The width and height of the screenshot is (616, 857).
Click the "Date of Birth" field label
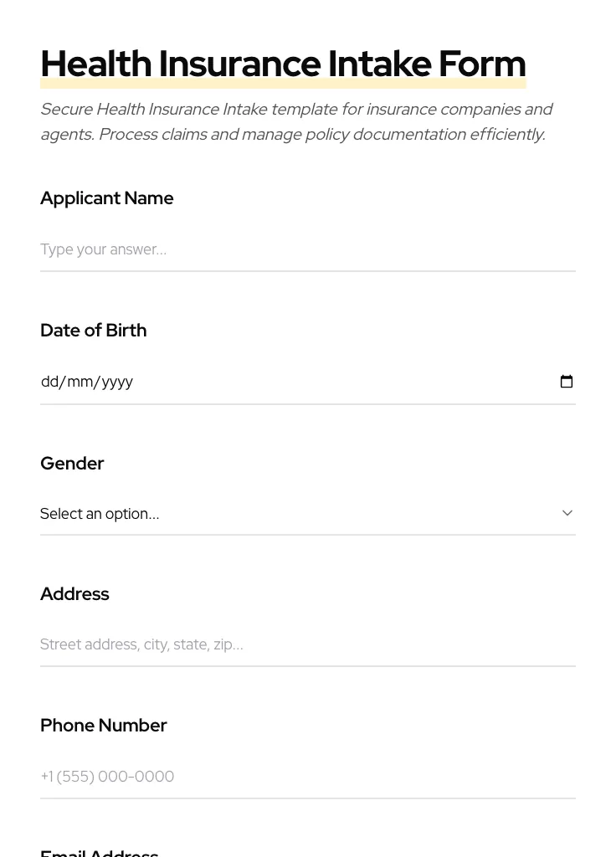pyautogui.click(x=93, y=331)
